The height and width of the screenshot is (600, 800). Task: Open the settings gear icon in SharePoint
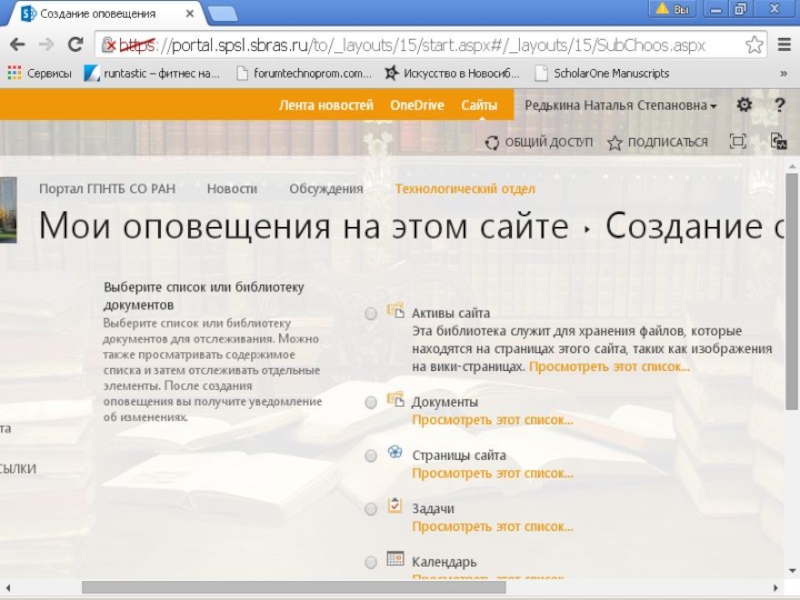(x=744, y=105)
